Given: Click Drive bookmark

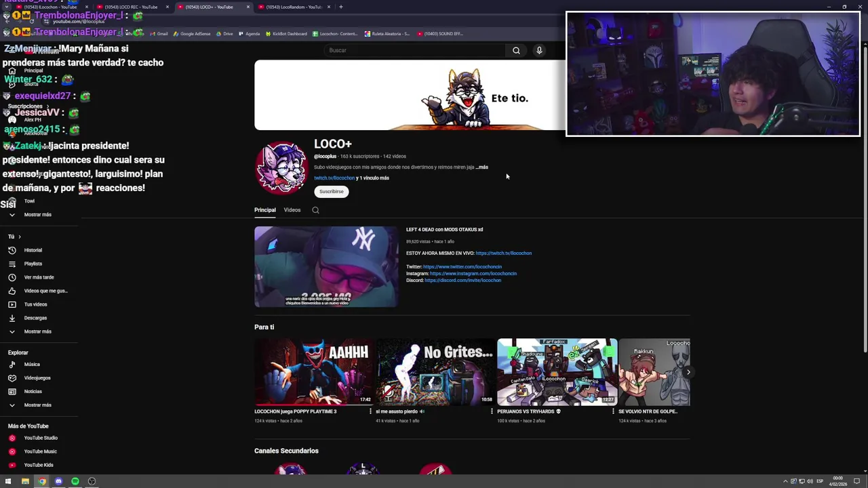Looking at the screenshot, I should click(x=224, y=34).
